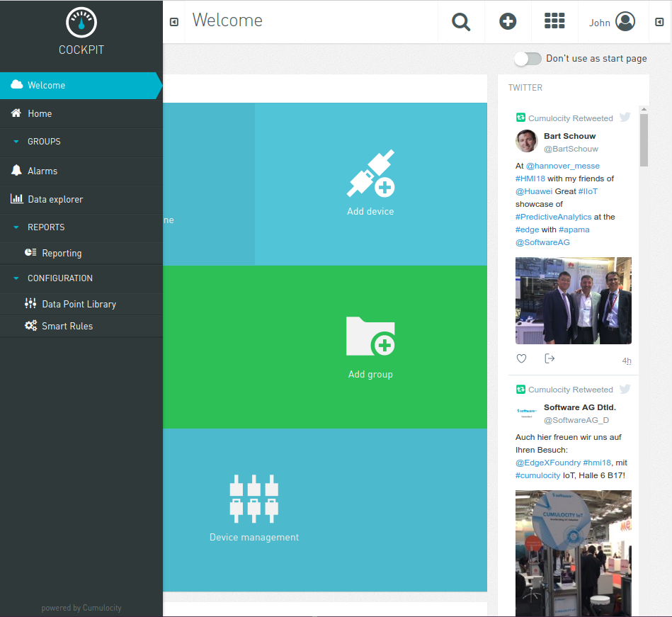Toggle the right drawer arrow beside John

[x=659, y=23]
